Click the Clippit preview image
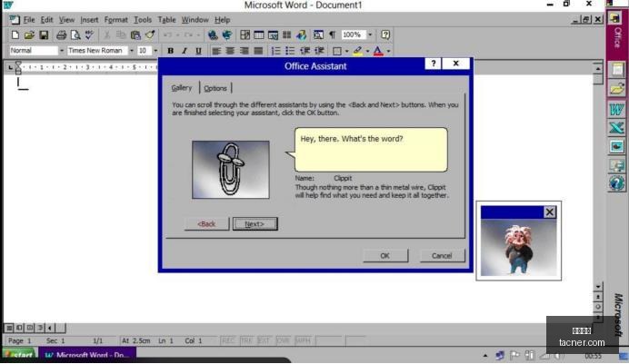 231,170
